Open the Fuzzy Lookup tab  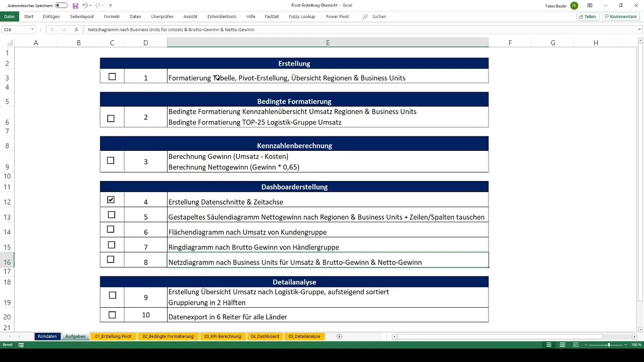coord(302,17)
